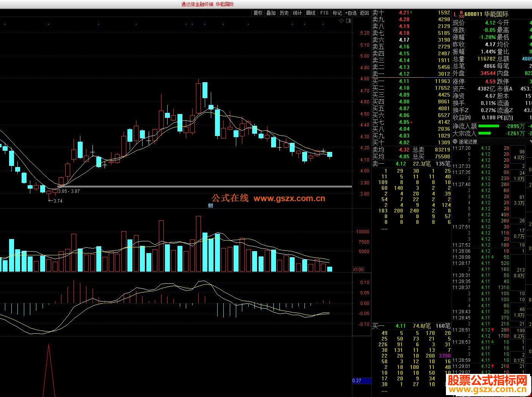This screenshot has height=397, width=532.
Task: Click the 逐笔还原 panel title
Action: [468, 142]
